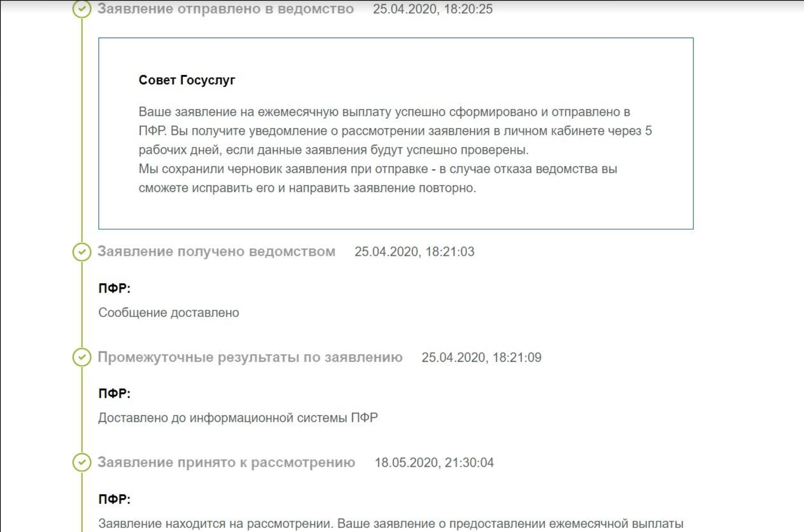Click the first 'ПФР:' label

pos(114,288)
